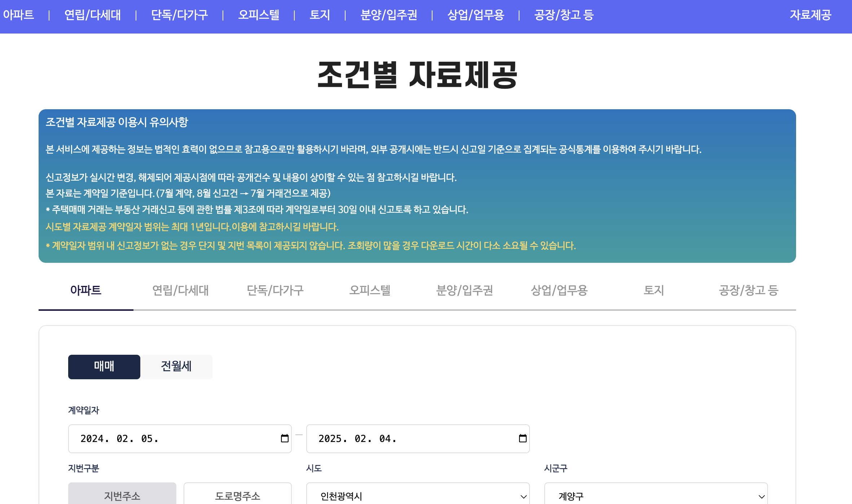This screenshot has height=504, width=852.
Task: Open 아파트 from the top navigation bar
Action: tap(19, 15)
